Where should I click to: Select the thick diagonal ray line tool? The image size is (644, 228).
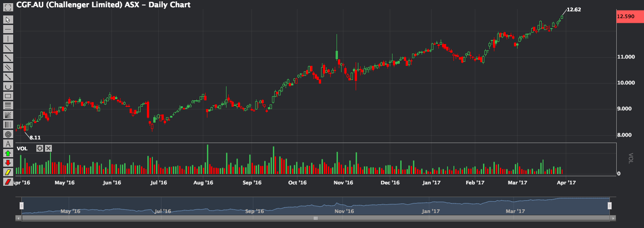8,57
